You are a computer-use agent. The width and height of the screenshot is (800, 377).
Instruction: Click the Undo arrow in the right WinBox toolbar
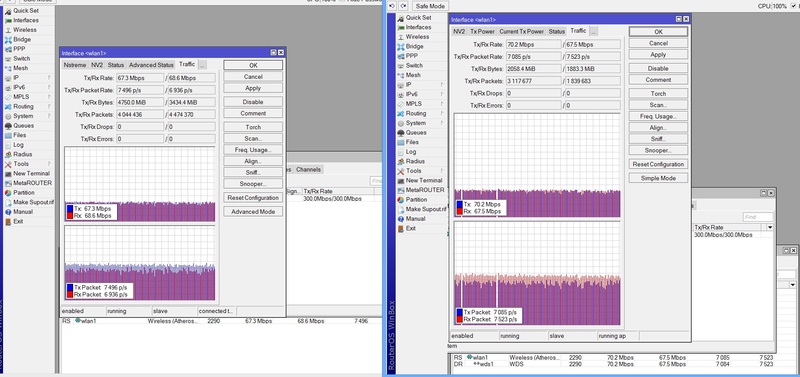coord(392,6)
